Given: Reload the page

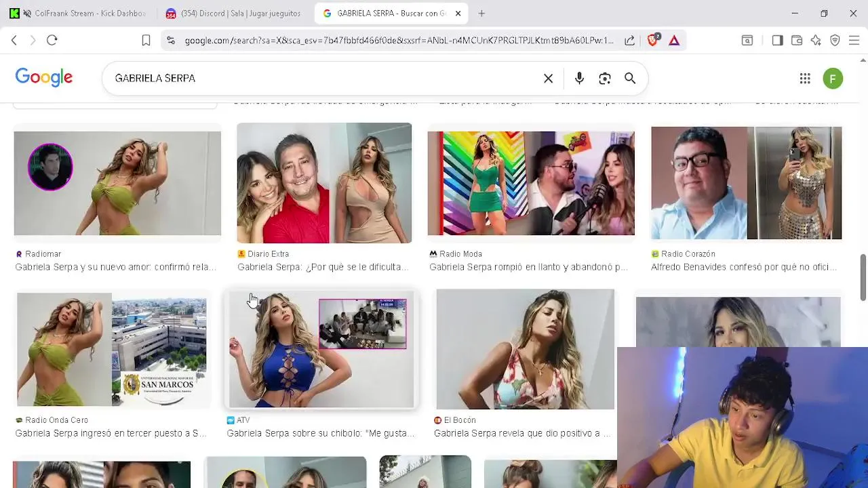Looking at the screenshot, I should click(x=52, y=41).
